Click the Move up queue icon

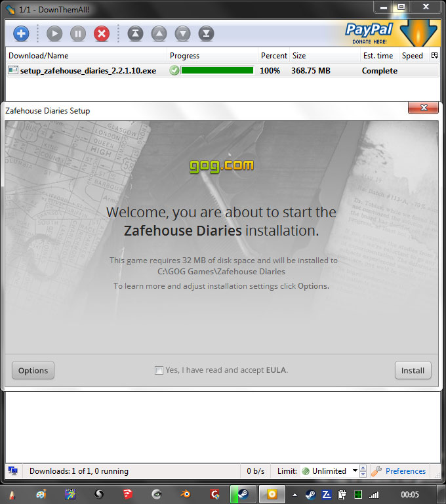coord(159,33)
